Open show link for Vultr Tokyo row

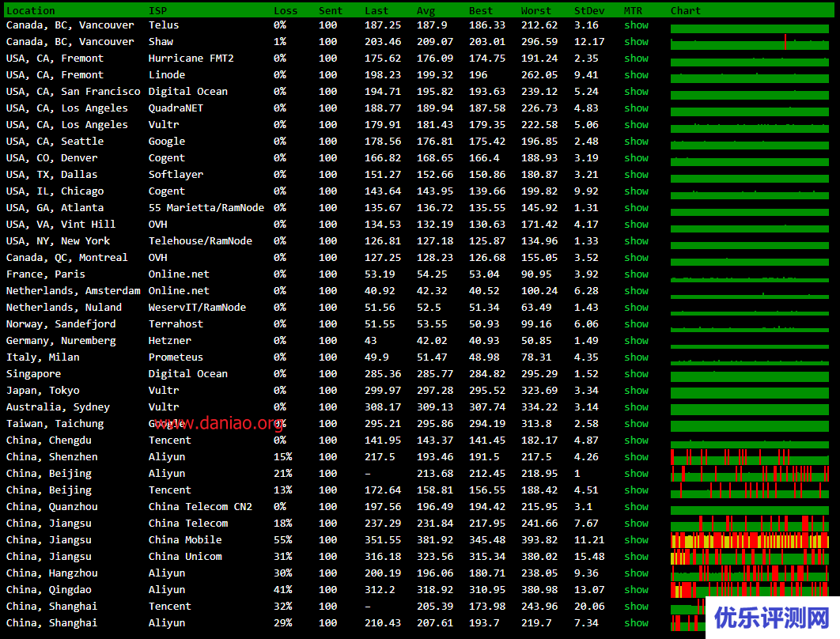(636, 391)
